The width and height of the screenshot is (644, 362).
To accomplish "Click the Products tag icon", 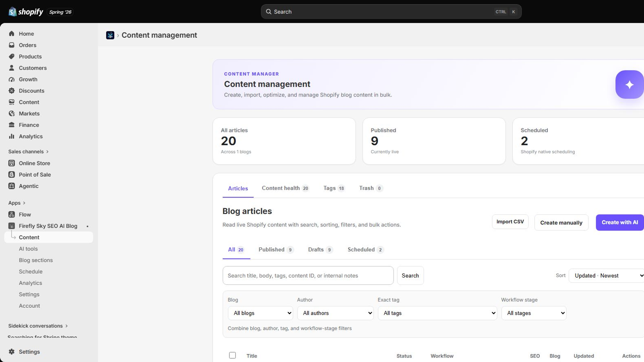I will (x=12, y=57).
